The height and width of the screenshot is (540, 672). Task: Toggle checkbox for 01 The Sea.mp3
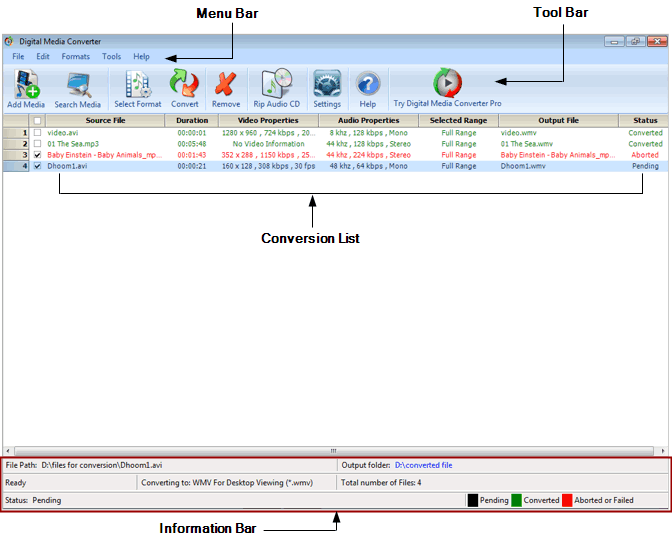pos(38,144)
